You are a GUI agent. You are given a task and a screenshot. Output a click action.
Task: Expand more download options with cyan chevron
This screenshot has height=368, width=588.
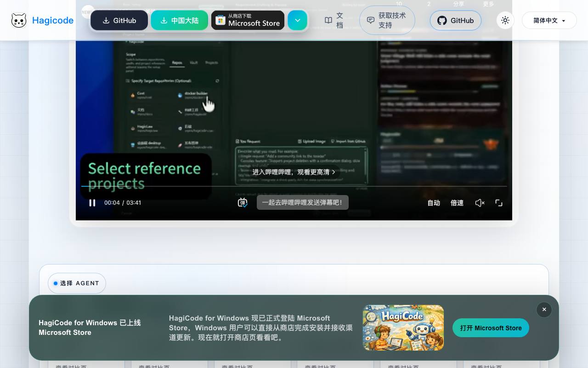298,21
